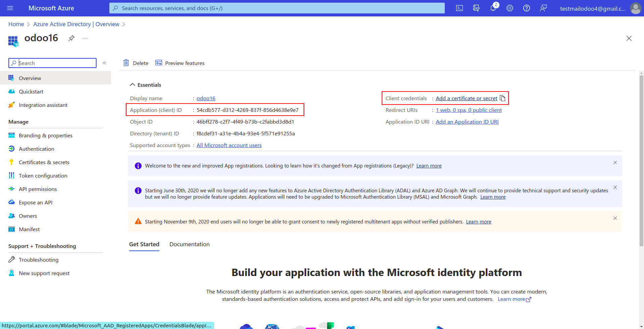Open portal settings gear icon

[x=509, y=8]
